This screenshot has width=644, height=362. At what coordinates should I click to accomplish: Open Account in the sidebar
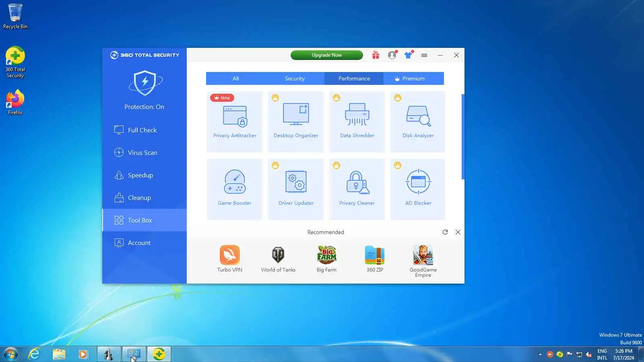tap(144, 243)
